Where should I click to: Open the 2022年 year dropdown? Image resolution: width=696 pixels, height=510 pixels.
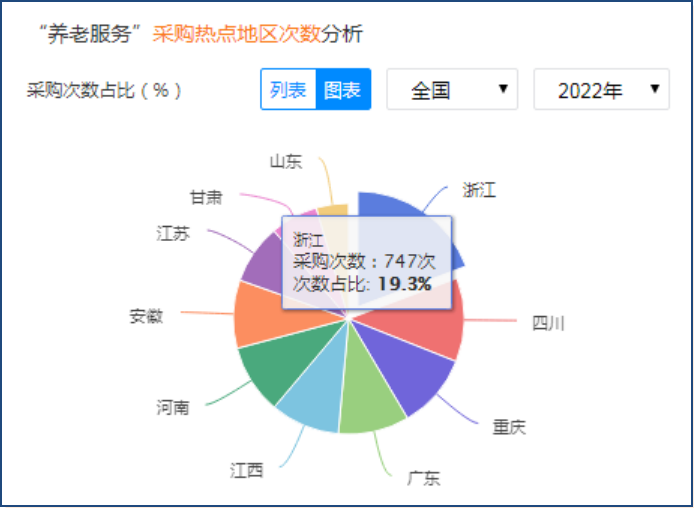click(x=601, y=90)
